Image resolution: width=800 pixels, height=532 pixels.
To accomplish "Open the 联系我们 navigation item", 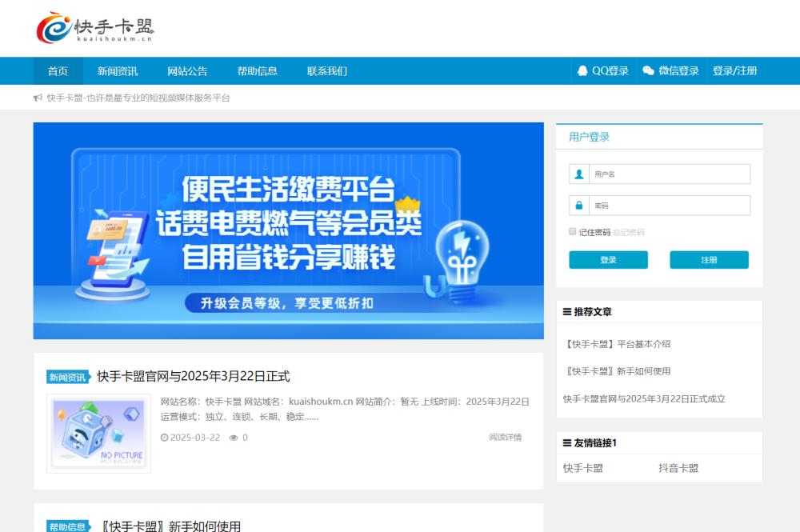I will click(327, 71).
